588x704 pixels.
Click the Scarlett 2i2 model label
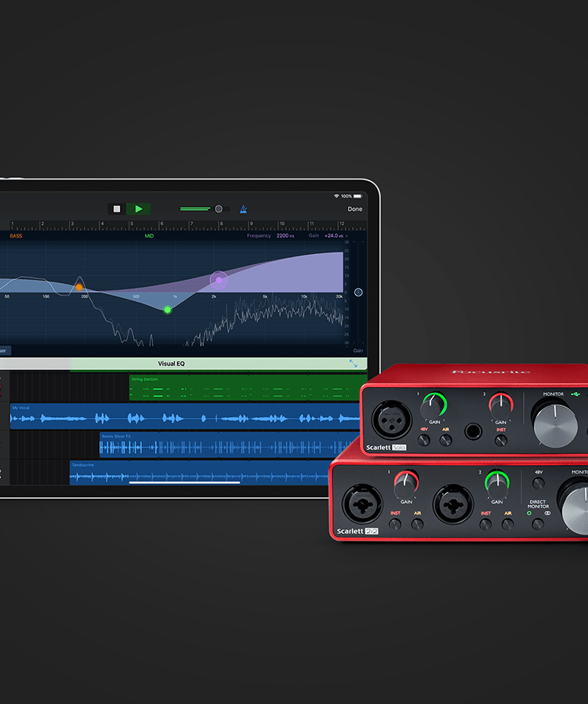(x=358, y=532)
